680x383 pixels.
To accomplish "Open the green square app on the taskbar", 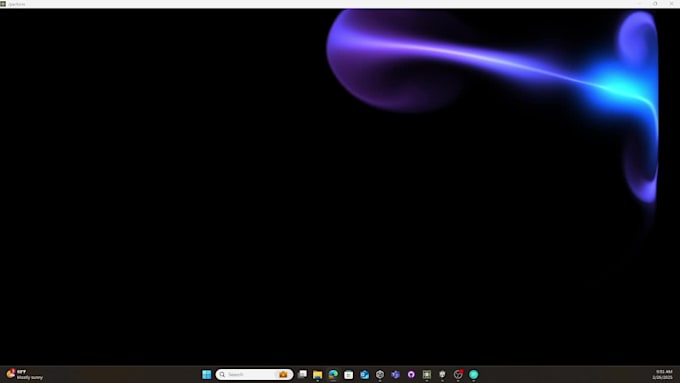I will (427, 374).
